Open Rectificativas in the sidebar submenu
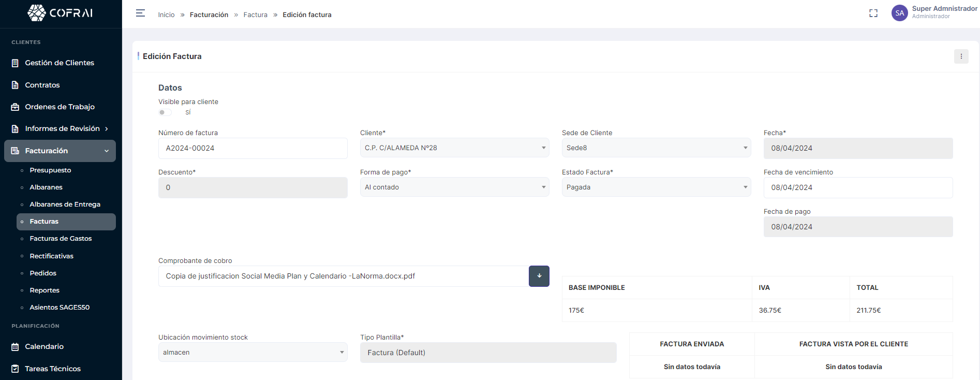 click(51, 256)
